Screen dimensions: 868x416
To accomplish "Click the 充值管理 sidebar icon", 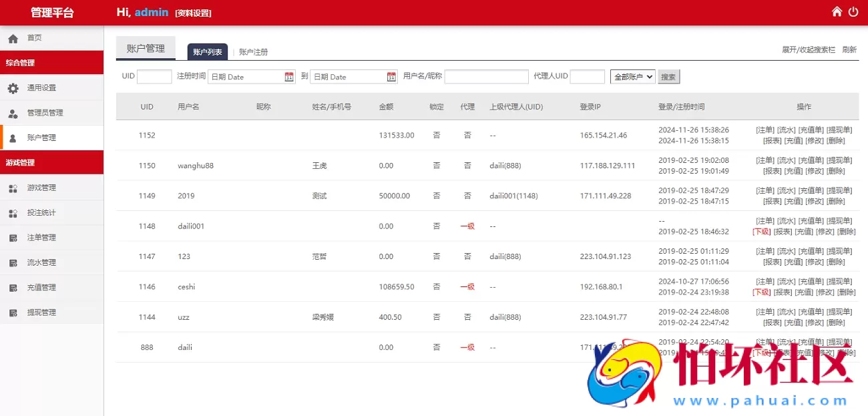I will click(x=13, y=287).
